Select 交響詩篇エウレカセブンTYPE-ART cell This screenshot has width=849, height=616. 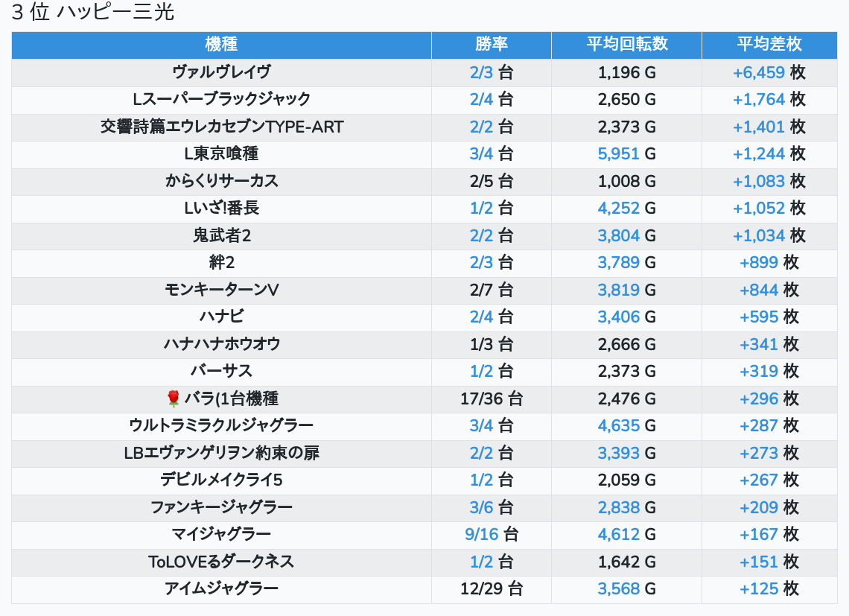(221, 127)
